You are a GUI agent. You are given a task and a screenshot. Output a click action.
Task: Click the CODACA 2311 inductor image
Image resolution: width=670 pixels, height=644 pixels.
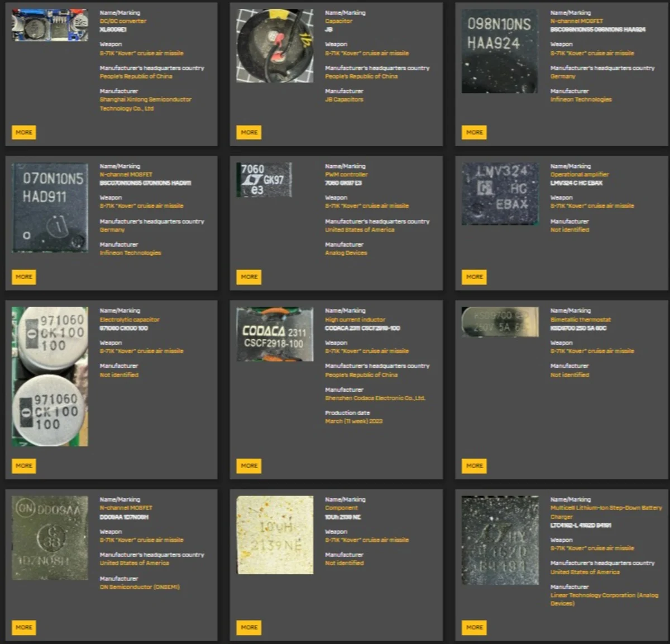point(275,334)
